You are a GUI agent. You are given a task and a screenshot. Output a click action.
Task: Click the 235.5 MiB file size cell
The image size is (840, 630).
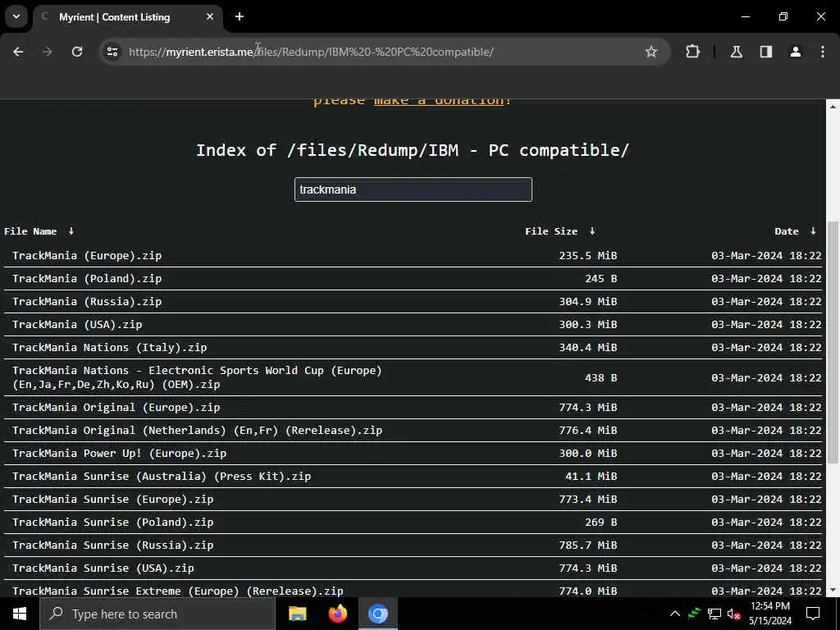point(587,256)
